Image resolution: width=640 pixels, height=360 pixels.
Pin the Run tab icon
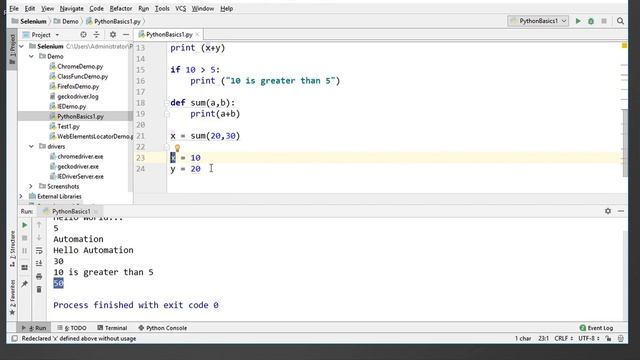click(24, 284)
